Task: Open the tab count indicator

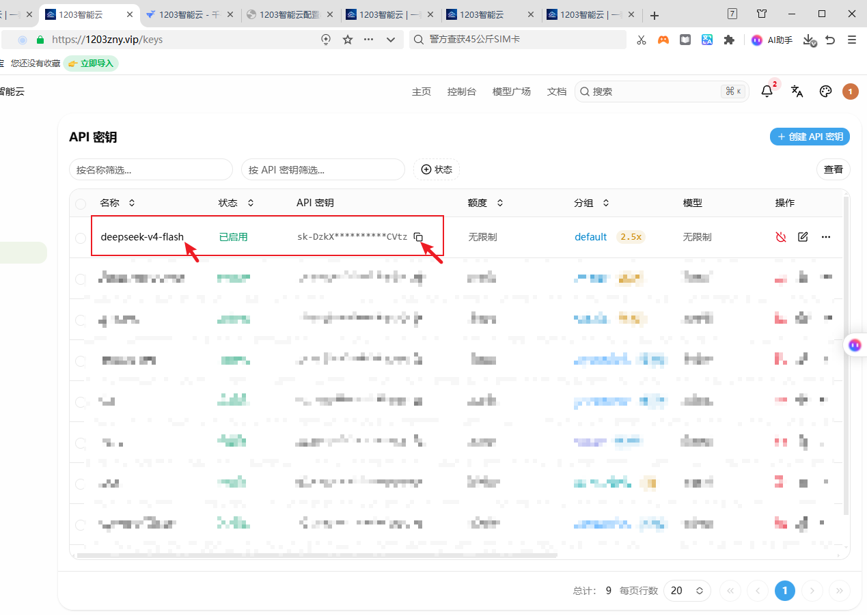Action: [x=732, y=14]
